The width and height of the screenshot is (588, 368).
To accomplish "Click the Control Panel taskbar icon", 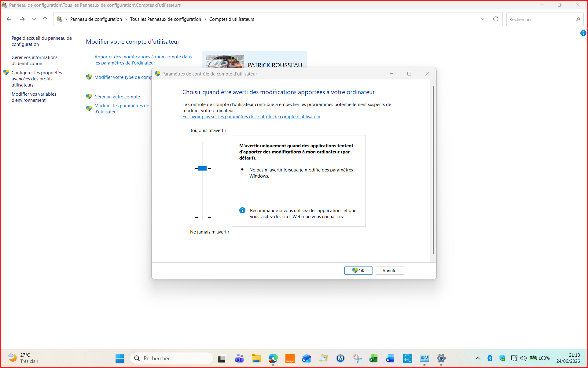I will point(424,358).
